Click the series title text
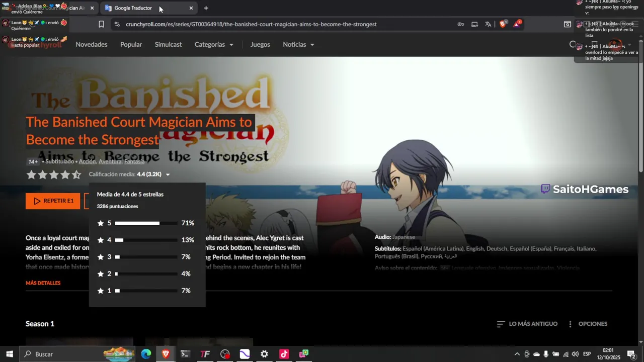Image resolution: width=644 pixels, height=362 pixels. (x=139, y=131)
